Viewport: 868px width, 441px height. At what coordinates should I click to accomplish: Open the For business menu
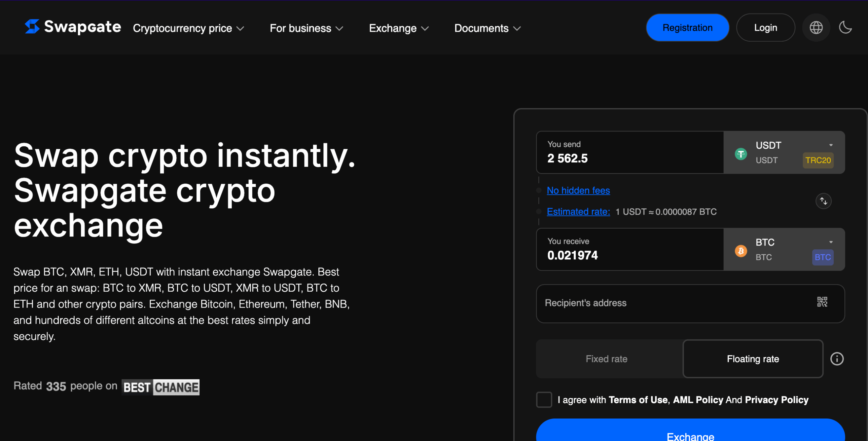[x=307, y=28]
